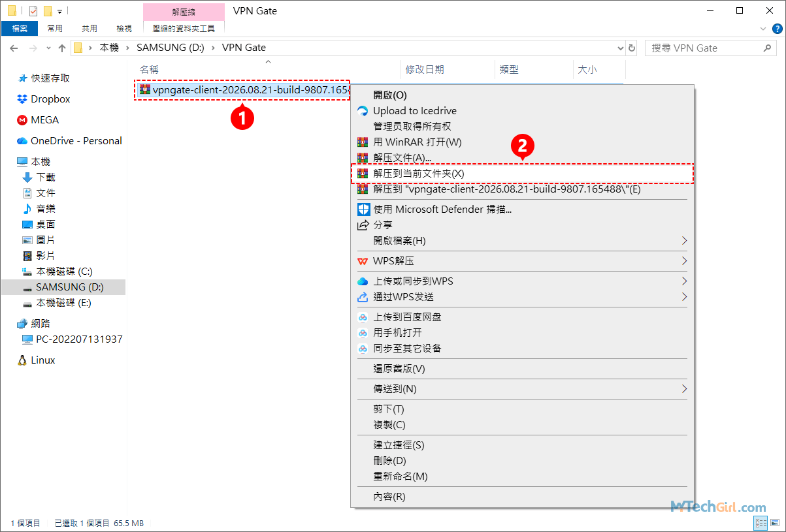Image resolution: width=786 pixels, height=532 pixels.
Task: Switch to details view icon in status bar
Action: pos(761,523)
